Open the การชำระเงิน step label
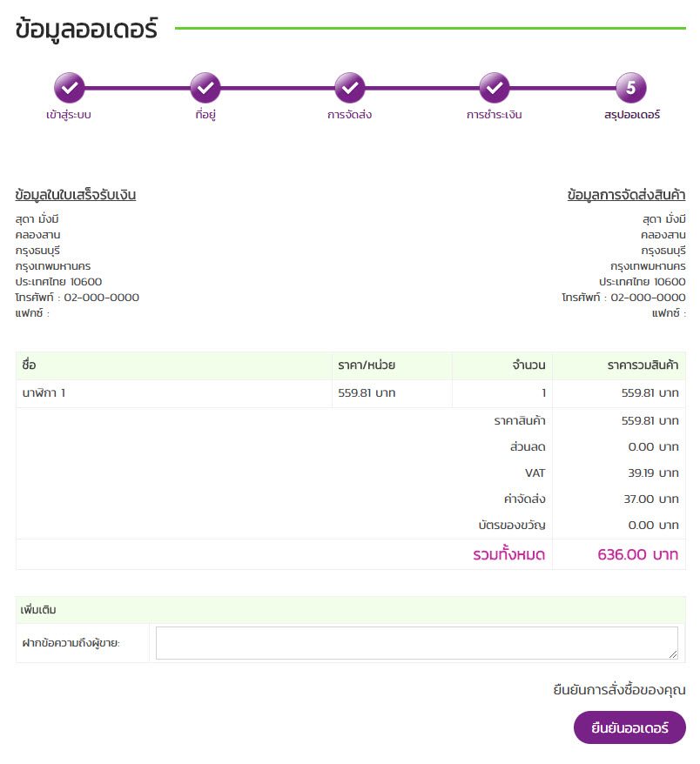The height and width of the screenshot is (764, 700). click(x=494, y=115)
